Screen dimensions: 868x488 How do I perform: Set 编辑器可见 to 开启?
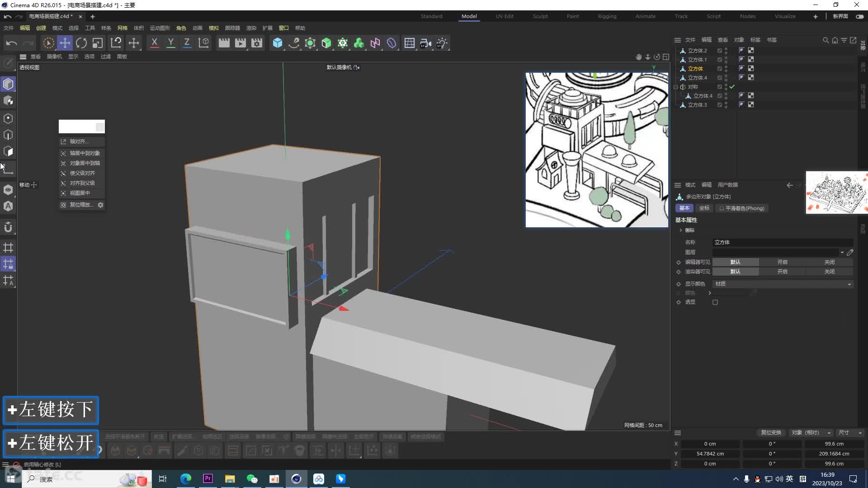tap(782, 262)
